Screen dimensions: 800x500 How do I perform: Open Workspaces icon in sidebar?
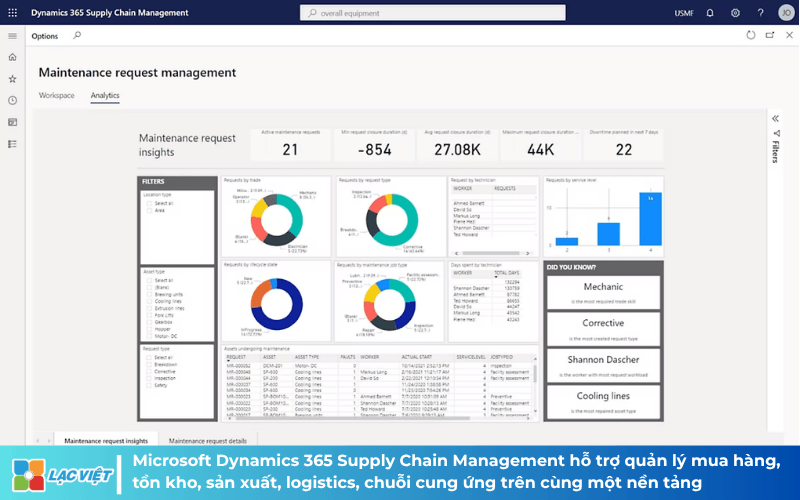(x=12, y=122)
